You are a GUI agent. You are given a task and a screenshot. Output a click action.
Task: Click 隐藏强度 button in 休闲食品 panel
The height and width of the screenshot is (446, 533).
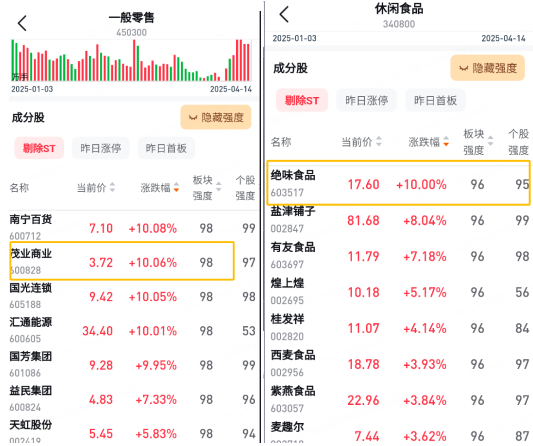tap(487, 68)
